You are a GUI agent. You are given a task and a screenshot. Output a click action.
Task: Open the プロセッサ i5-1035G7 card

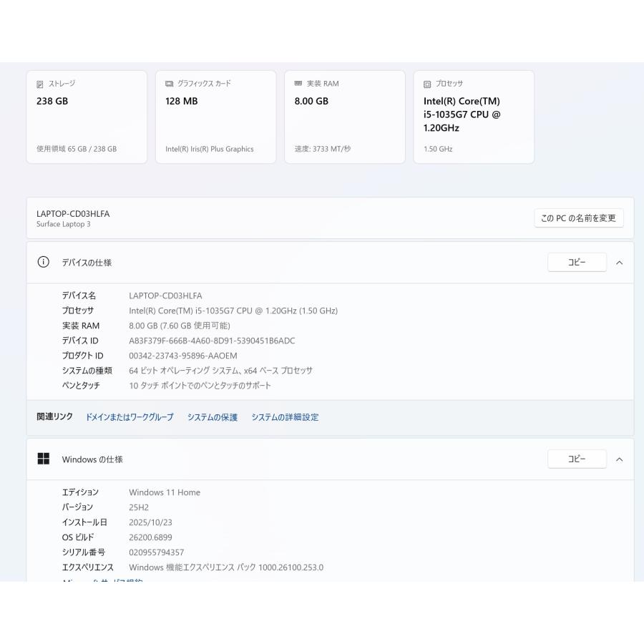point(474,117)
